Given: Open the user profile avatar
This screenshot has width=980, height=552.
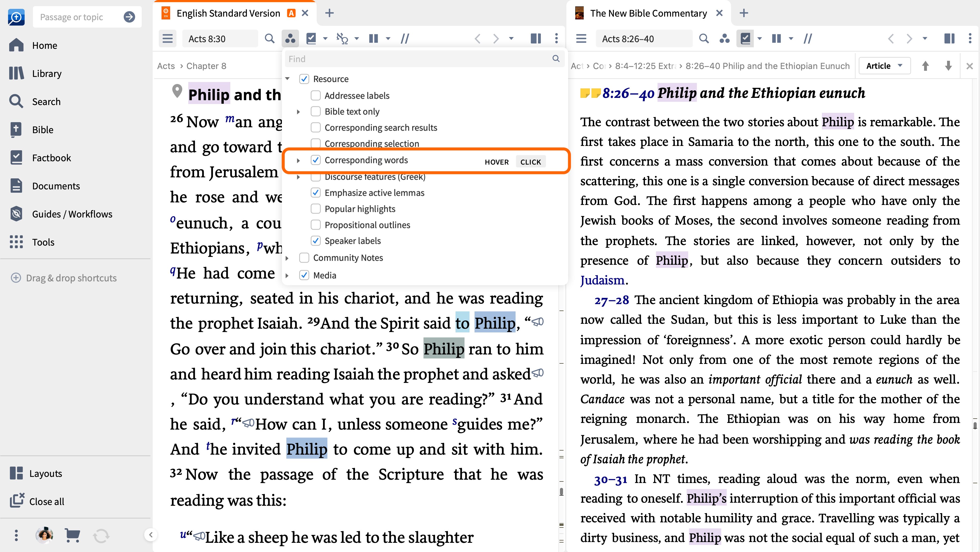Looking at the screenshot, I should [44, 535].
